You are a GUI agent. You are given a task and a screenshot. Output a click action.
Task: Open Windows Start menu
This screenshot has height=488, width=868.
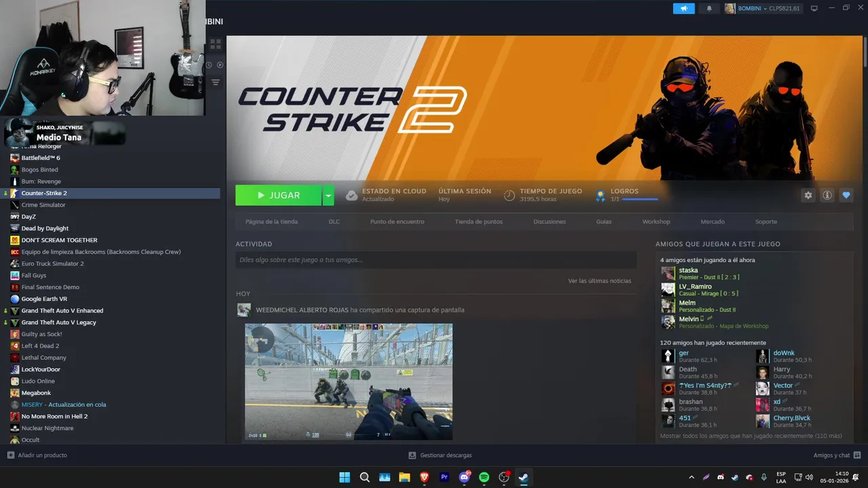click(344, 477)
